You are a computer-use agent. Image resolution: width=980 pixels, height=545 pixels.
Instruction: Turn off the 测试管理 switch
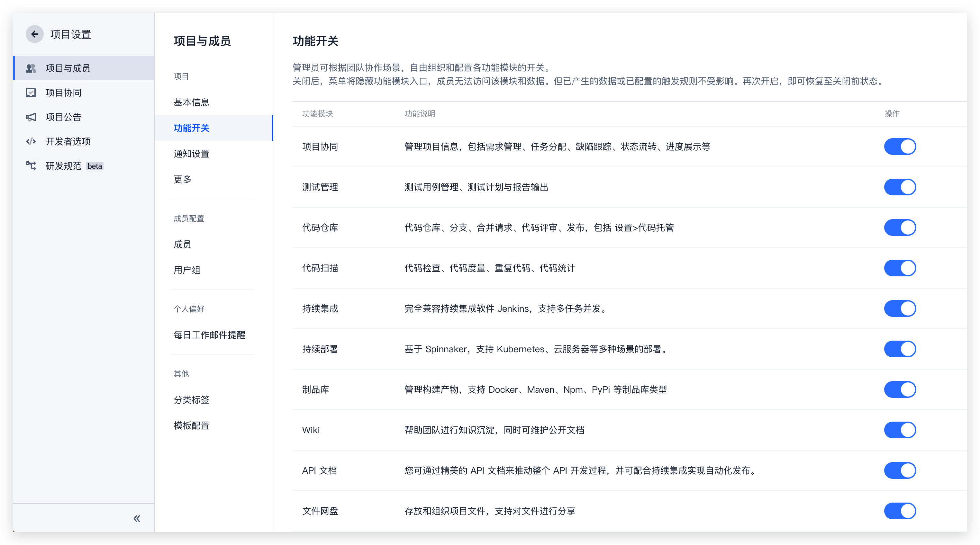pos(900,187)
